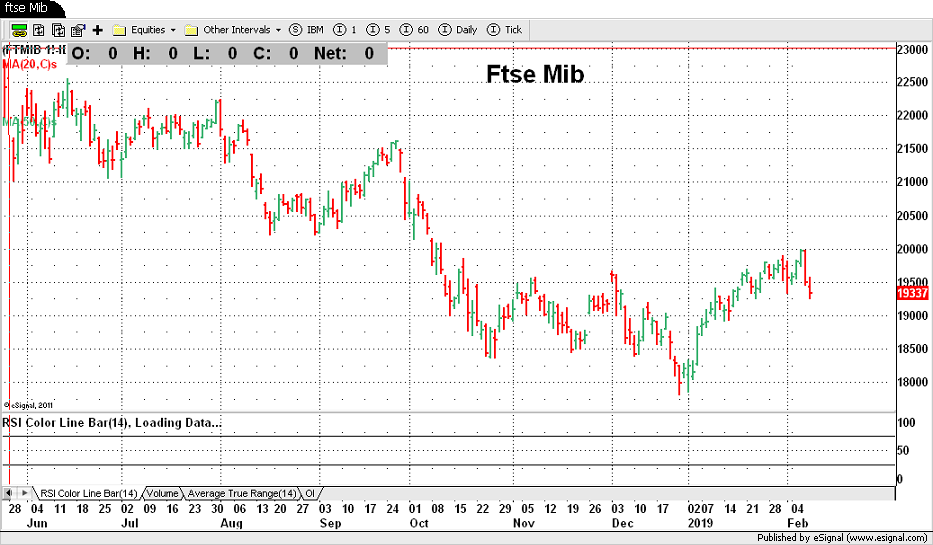Click the Equities folder icon
The width and height of the screenshot is (933, 545).
(x=119, y=30)
